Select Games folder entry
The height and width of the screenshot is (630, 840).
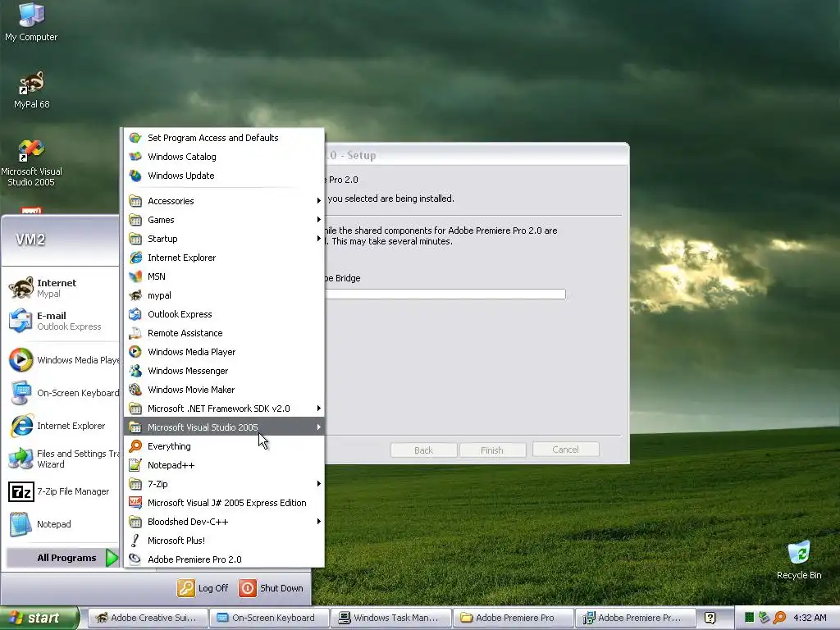pyautogui.click(x=224, y=220)
